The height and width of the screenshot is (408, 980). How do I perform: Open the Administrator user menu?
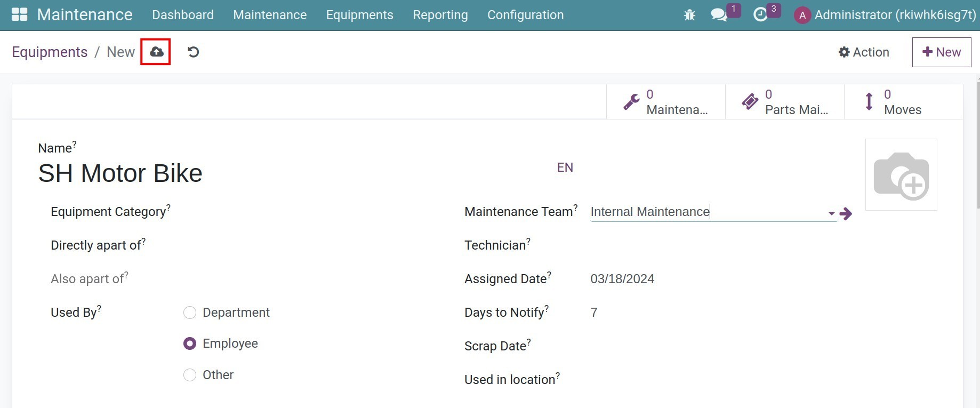[x=885, y=15]
